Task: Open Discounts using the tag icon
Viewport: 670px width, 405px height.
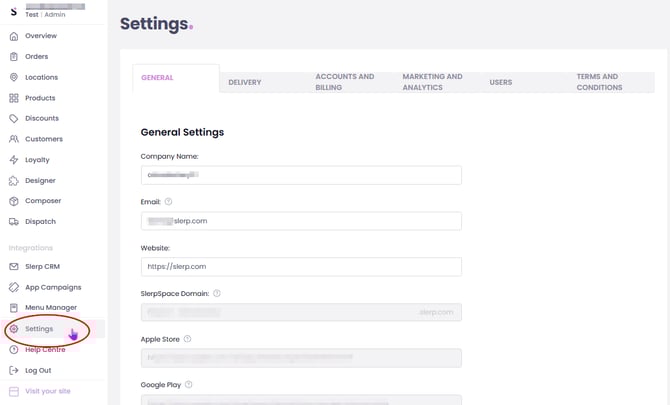Action: (x=14, y=118)
